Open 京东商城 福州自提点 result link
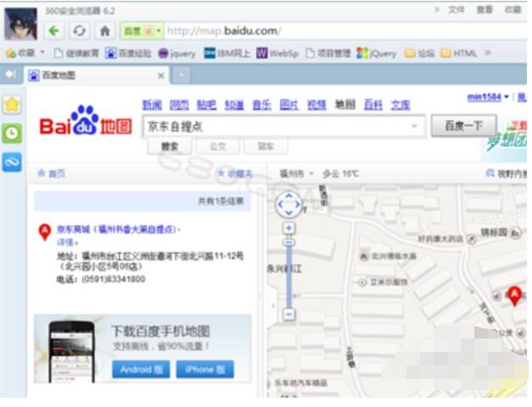The height and width of the screenshot is (407, 532). tap(118, 229)
